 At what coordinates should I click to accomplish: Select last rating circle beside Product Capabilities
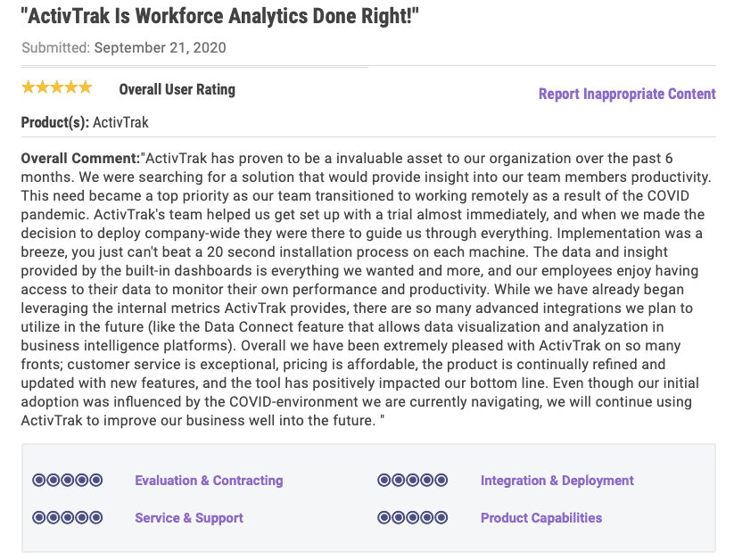(x=441, y=518)
